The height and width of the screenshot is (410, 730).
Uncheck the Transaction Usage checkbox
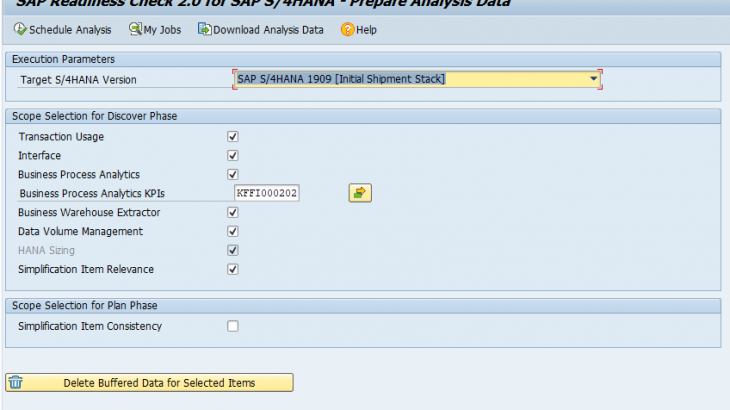point(233,136)
